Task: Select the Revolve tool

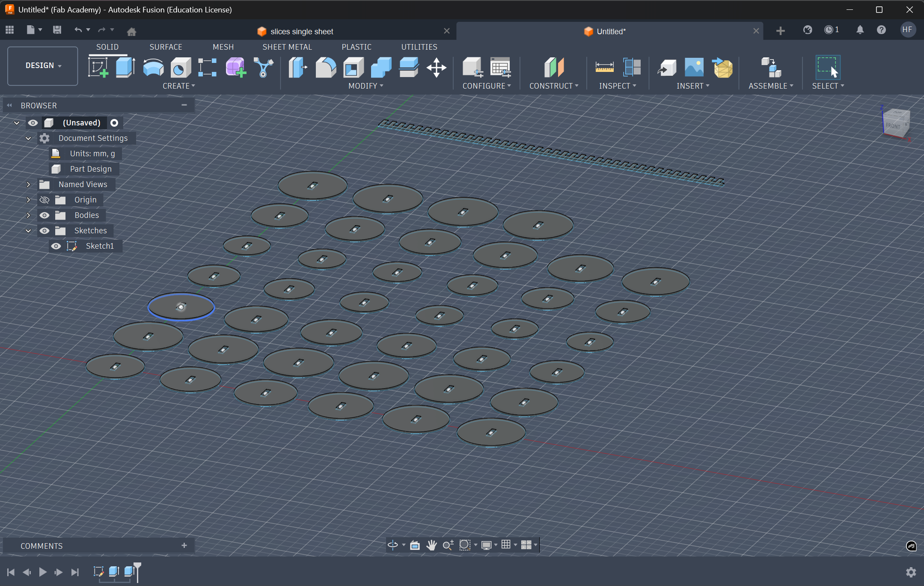Action: coord(153,67)
